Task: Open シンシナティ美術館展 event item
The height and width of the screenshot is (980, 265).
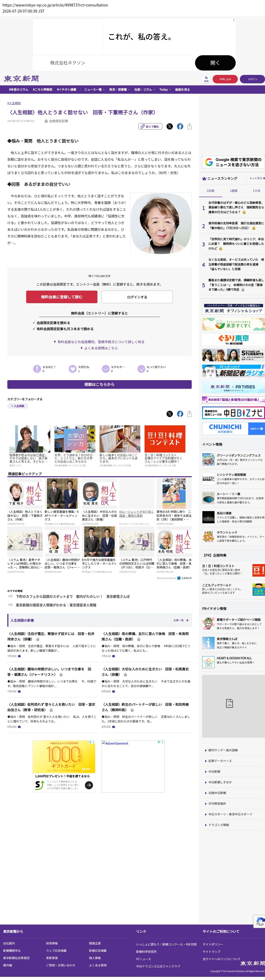Action: point(233,479)
